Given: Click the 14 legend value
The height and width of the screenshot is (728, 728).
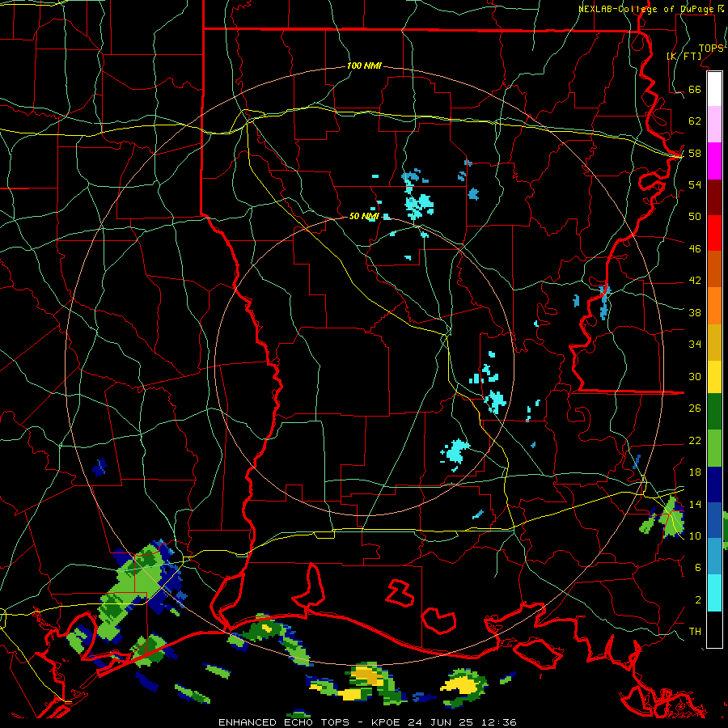Looking at the screenshot, I should pos(695,504).
